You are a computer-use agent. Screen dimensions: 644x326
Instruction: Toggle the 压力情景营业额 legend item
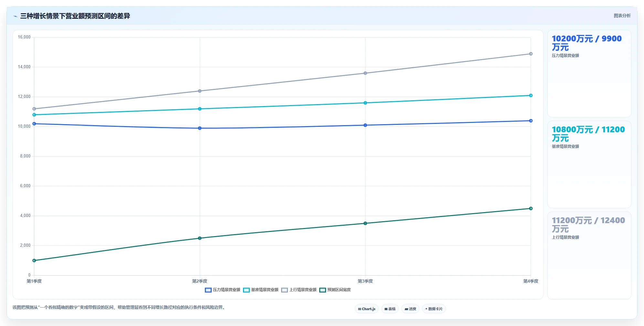coord(223,290)
